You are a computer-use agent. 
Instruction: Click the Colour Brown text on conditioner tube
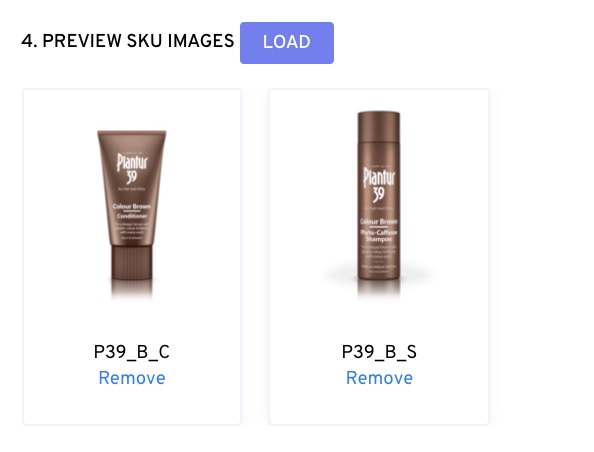point(131,206)
